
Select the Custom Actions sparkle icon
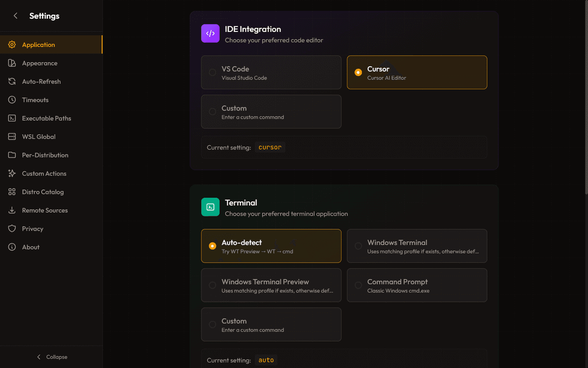click(x=12, y=173)
